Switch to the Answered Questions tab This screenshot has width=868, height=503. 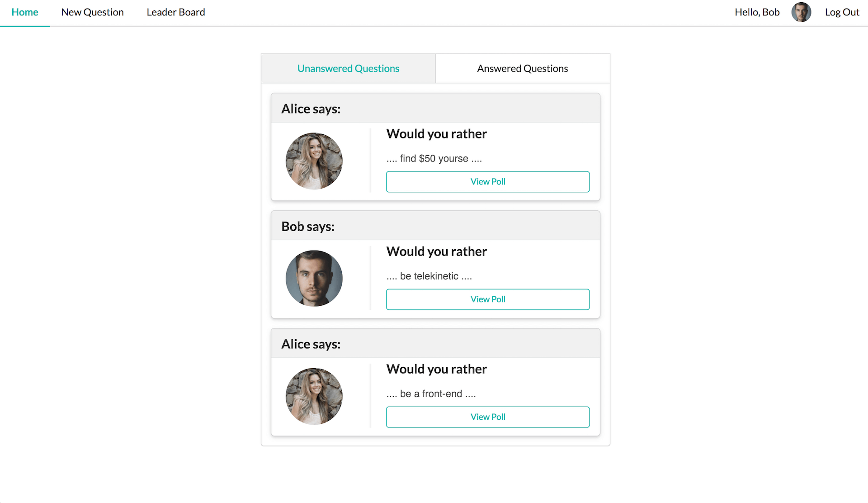click(523, 68)
